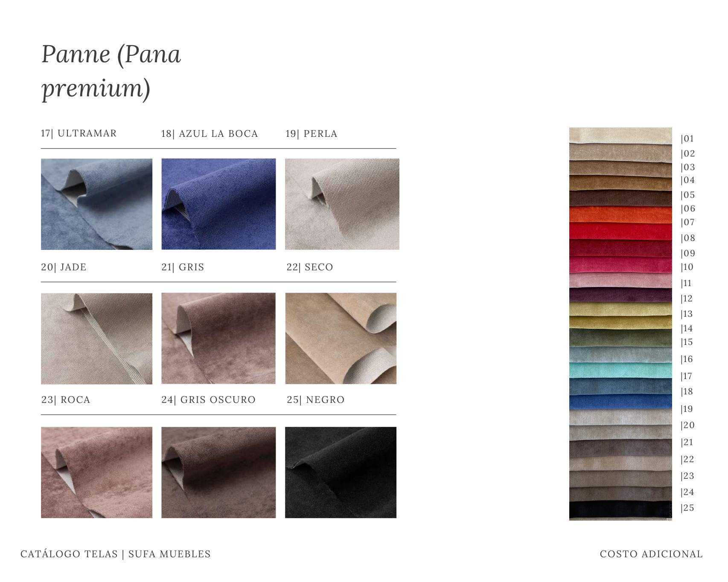Choose the 19 Perla fabric sample
Image resolution: width=728 pixels, height=582 pixels.
(342, 204)
